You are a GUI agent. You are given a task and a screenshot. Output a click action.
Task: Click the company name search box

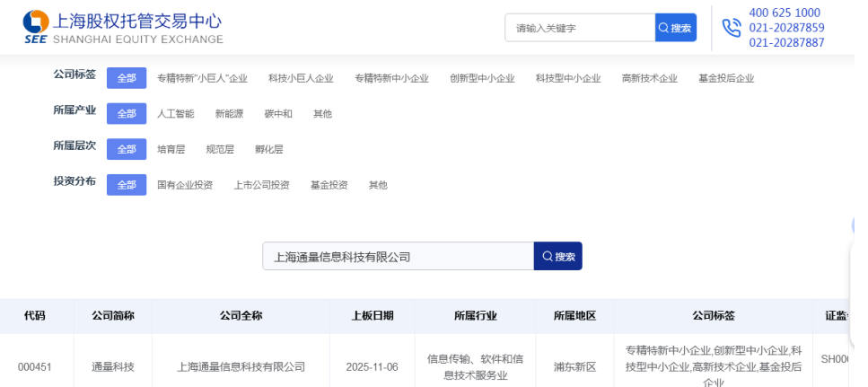point(398,256)
